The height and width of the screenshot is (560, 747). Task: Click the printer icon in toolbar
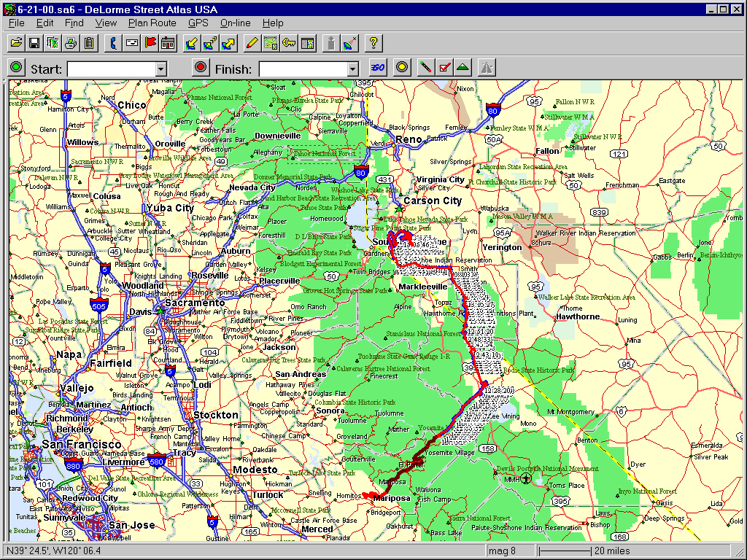coord(71,43)
